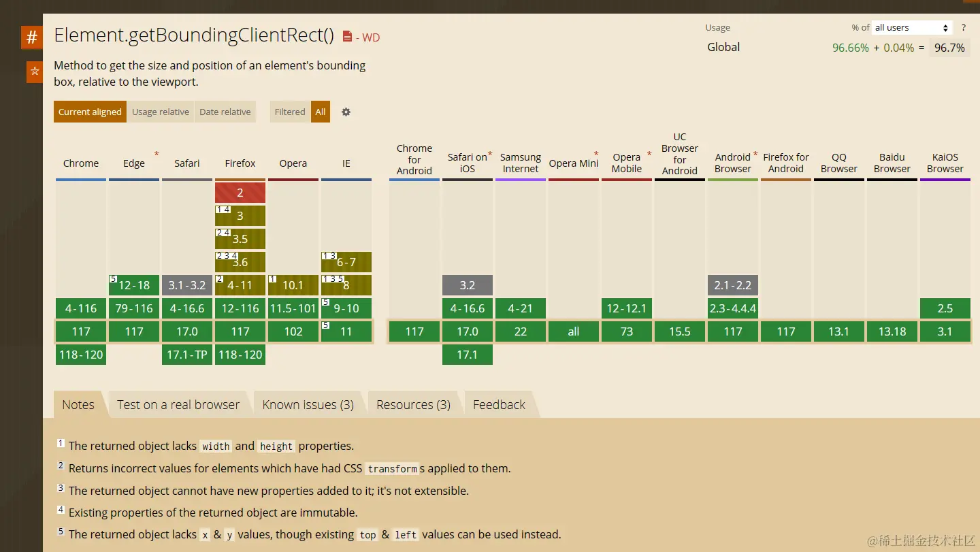Click the Baidu Browser header
The height and width of the screenshot is (552, 980).
pos(892,163)
